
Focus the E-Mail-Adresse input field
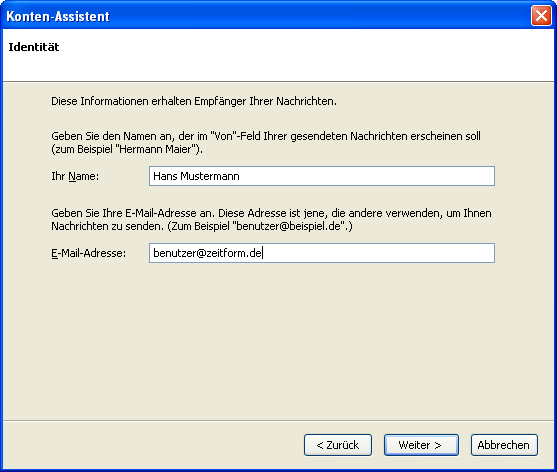tap(322, 253)
